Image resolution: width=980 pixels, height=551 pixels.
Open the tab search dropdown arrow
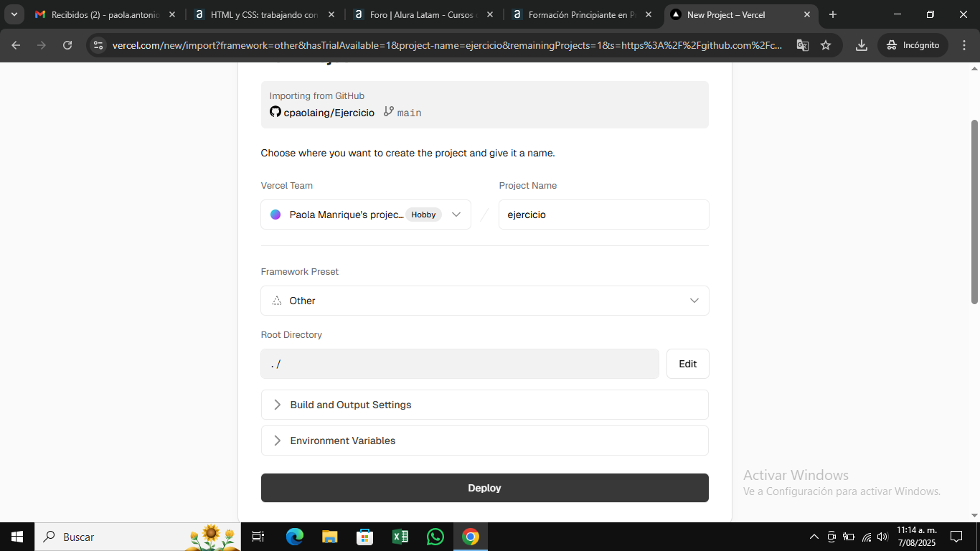pyautogui.click(x=14, y=14)
